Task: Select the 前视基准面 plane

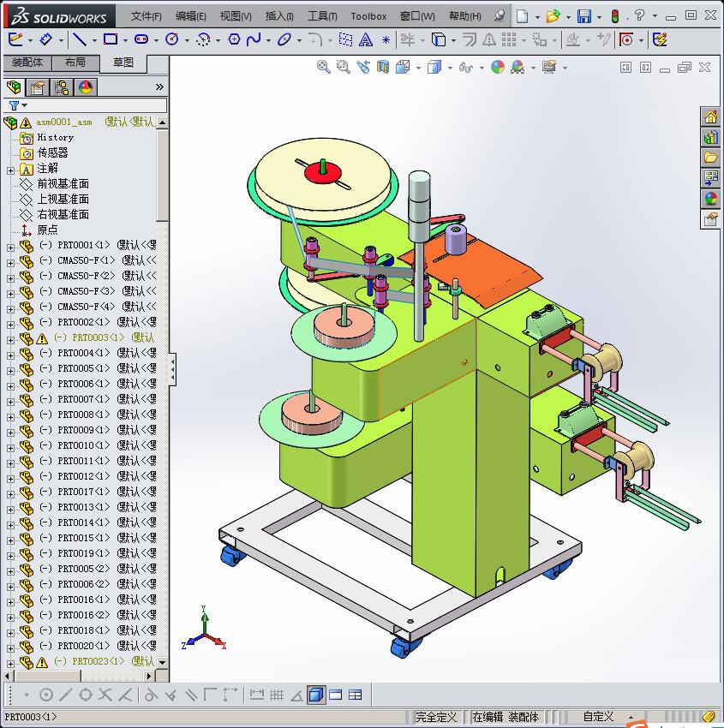Action: coord(63,184)
